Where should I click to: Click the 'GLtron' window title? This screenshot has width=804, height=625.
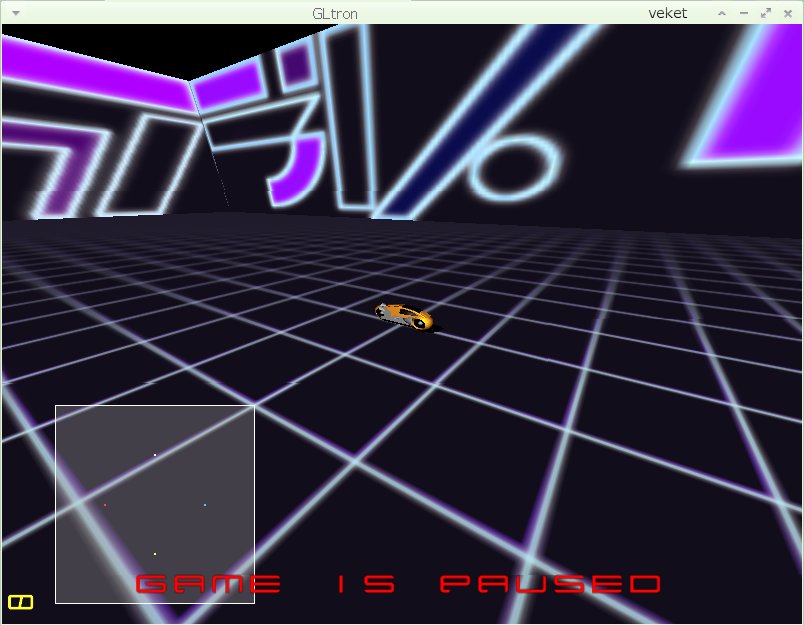click(x=335, y=14)
